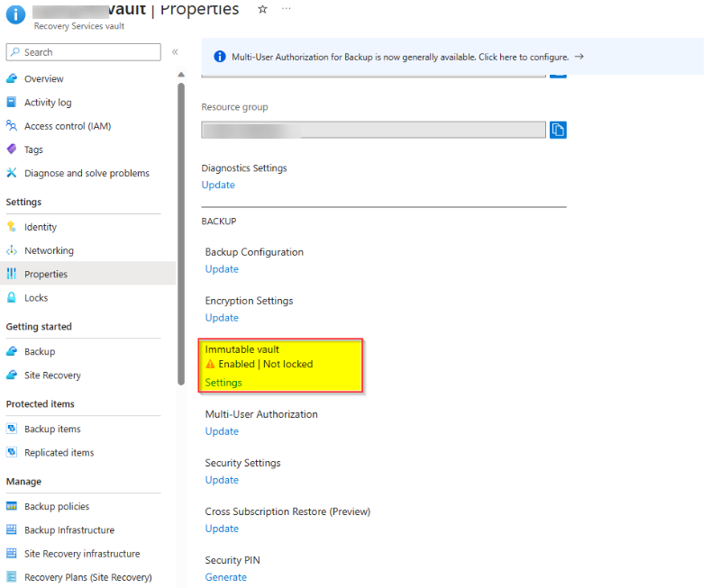The image size is (711, 588).
Task: Click Generate under Security PIN
Action: [226, 577]
